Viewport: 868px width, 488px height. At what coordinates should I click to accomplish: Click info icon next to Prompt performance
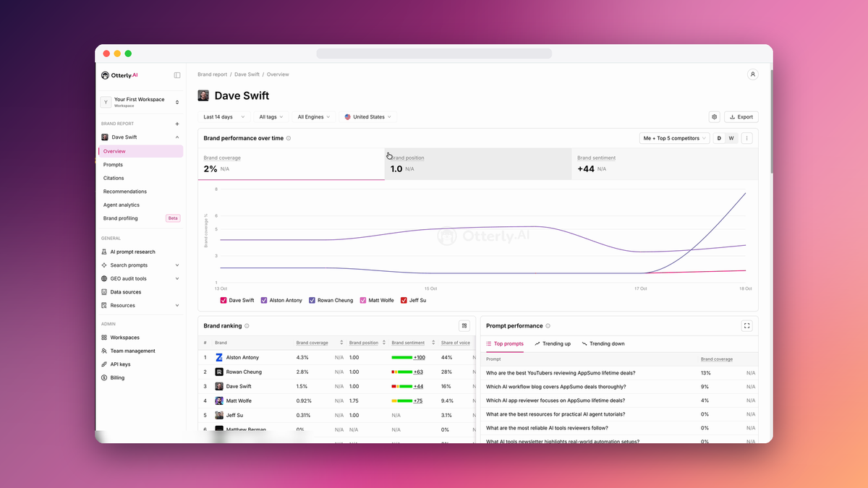point(548,326)
